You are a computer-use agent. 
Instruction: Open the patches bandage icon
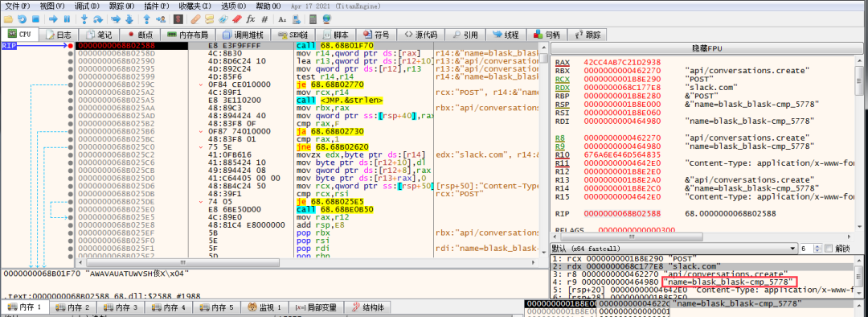pos(195,19)
